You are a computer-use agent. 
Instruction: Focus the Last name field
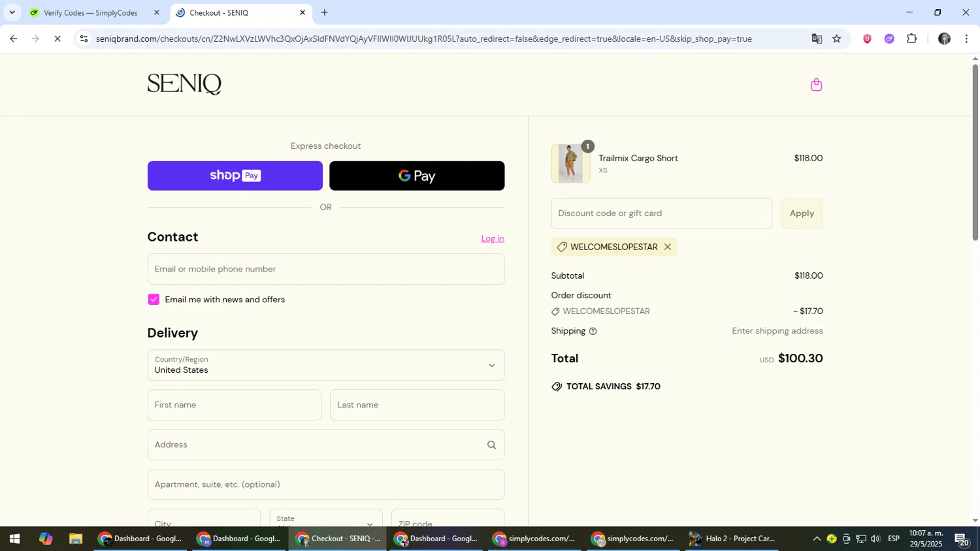417,405
